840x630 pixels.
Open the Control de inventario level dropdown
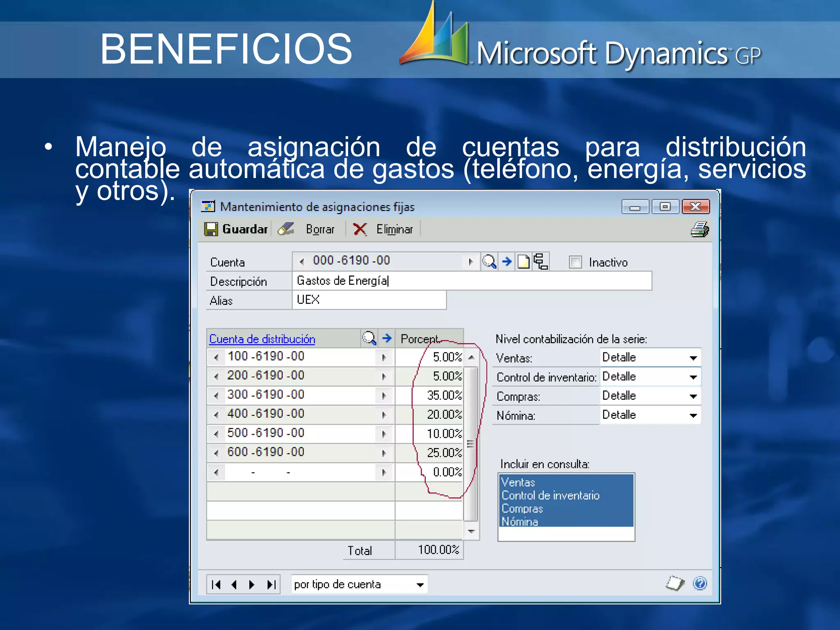click(693, 377)
